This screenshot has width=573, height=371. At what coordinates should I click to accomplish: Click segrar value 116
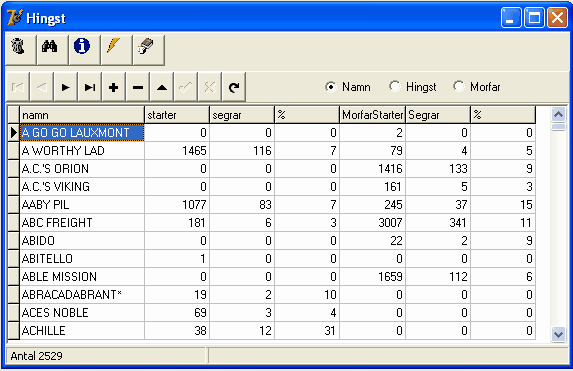click(x=262, y=151)
